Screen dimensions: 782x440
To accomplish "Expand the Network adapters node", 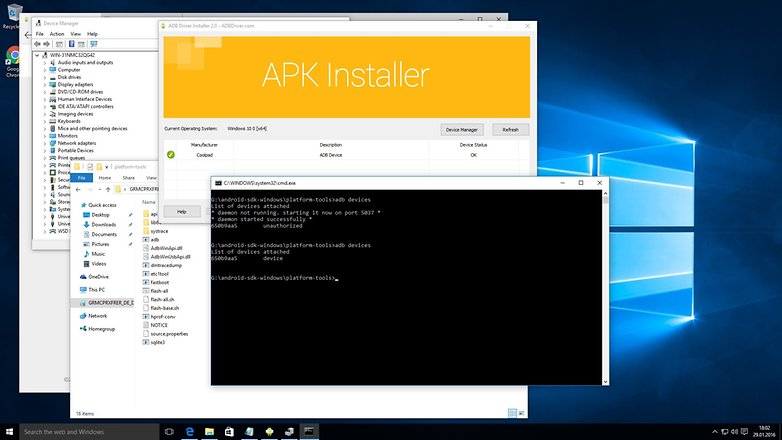I will coord(44,143).
